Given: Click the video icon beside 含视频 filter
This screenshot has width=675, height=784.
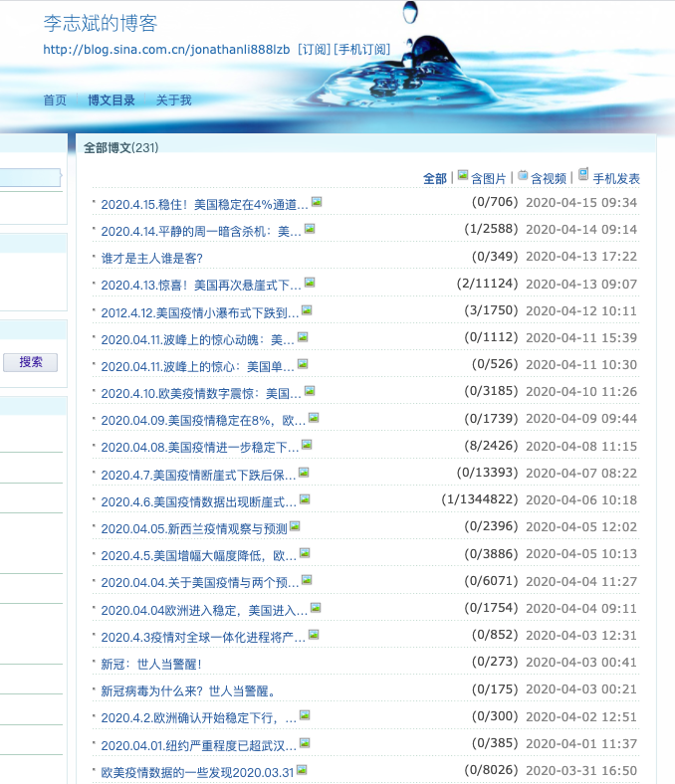Looking at the screenshot, I should click(x=523, y=175).
